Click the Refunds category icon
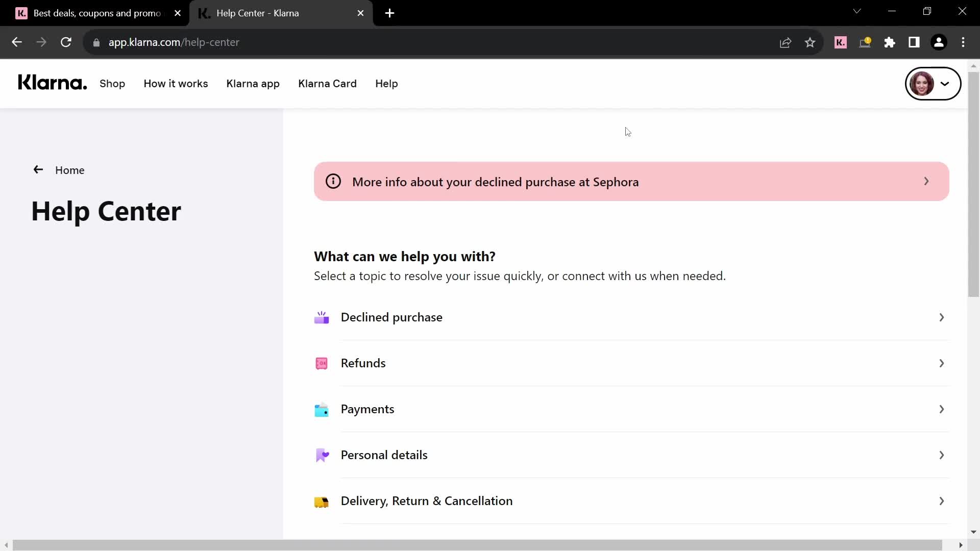 [322, 363]
